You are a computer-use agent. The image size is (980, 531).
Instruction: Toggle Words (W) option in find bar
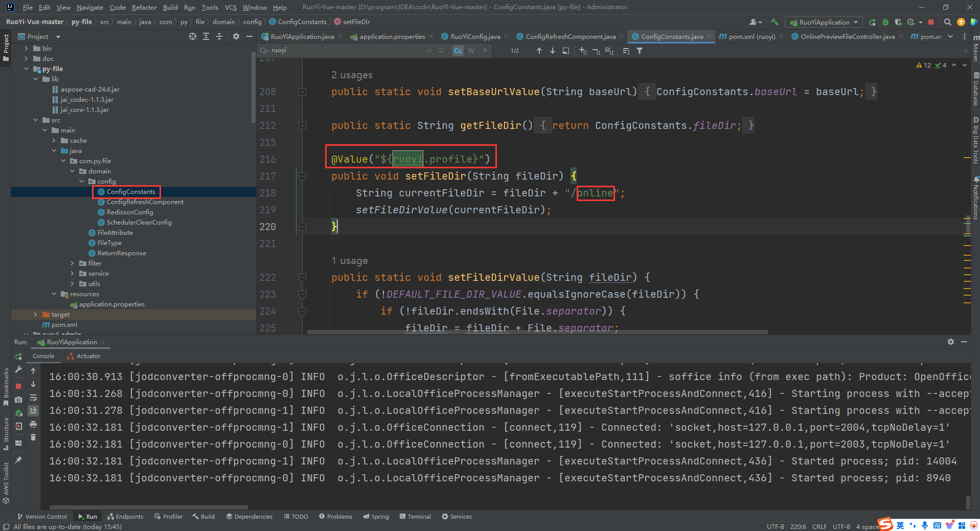pos(471,51)
